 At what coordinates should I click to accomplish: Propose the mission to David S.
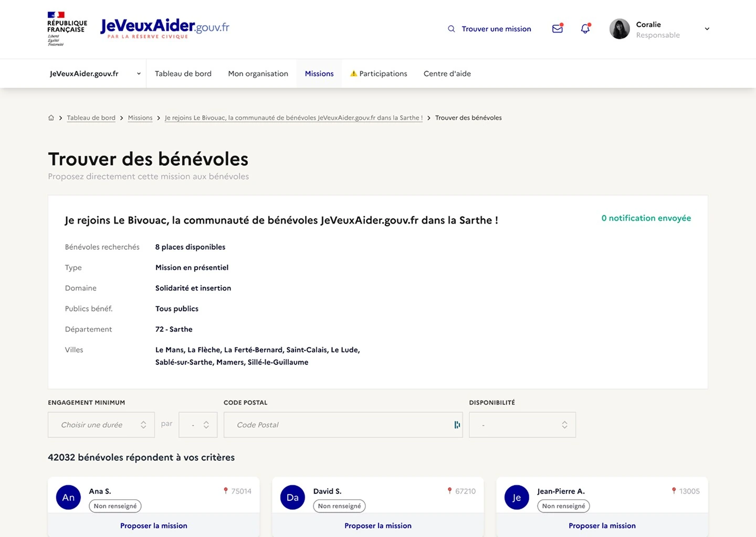tap(378, 525)
